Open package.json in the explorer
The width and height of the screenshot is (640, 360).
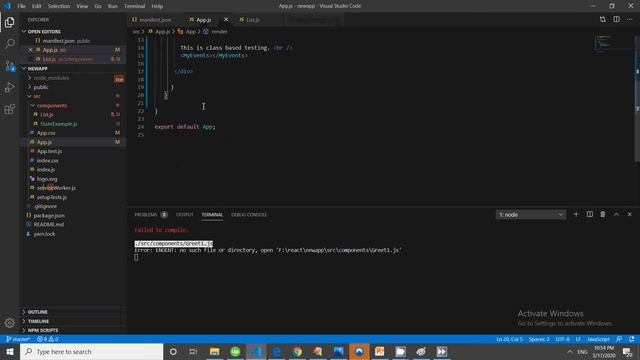(49, 216)
